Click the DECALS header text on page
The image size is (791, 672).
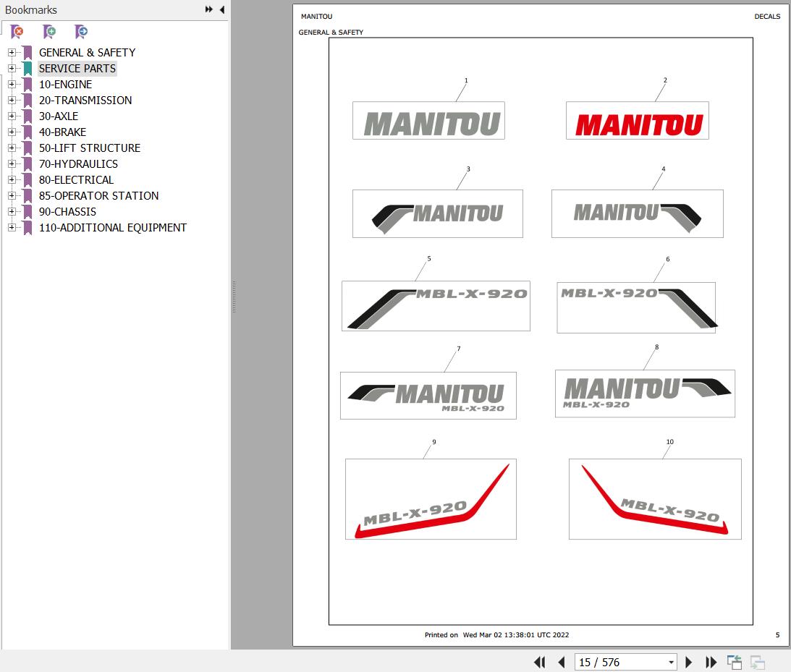(767, 17)
